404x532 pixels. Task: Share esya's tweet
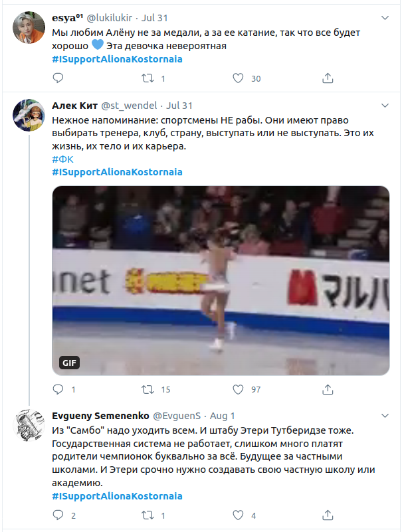[327, 78]
